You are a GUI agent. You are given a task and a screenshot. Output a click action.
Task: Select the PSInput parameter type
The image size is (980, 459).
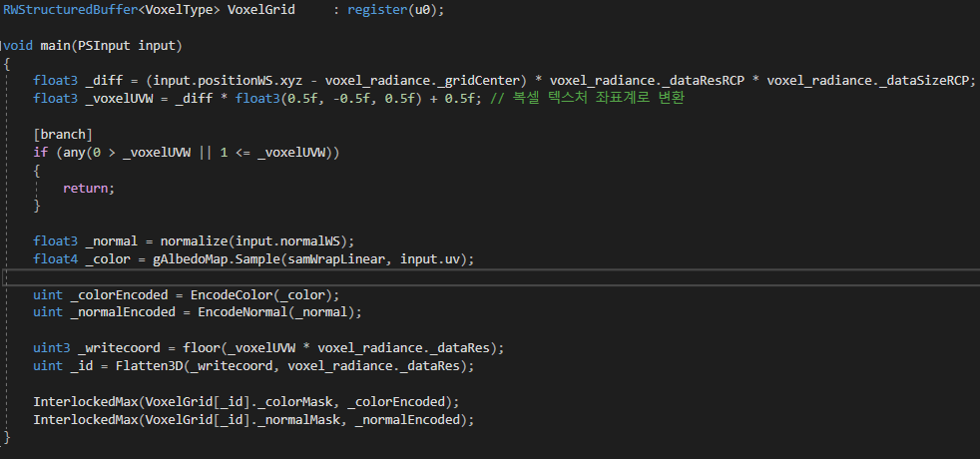click(x=104, y=46)
